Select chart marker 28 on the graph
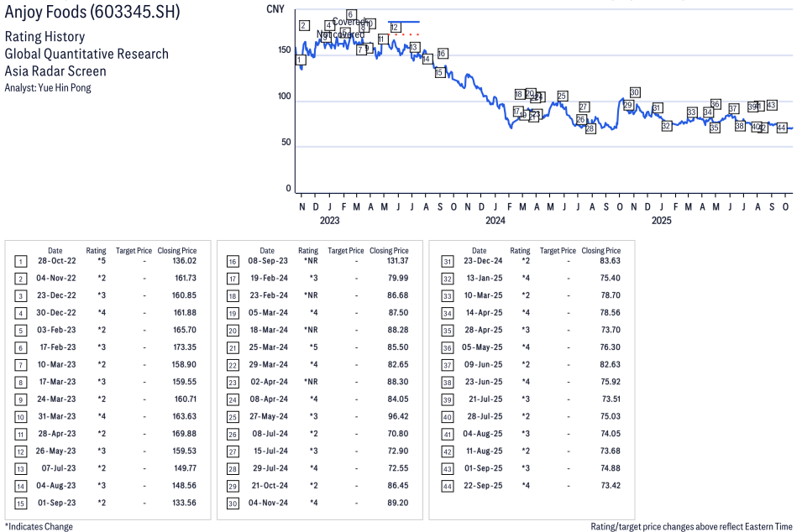802x532 pixels. 590,128
